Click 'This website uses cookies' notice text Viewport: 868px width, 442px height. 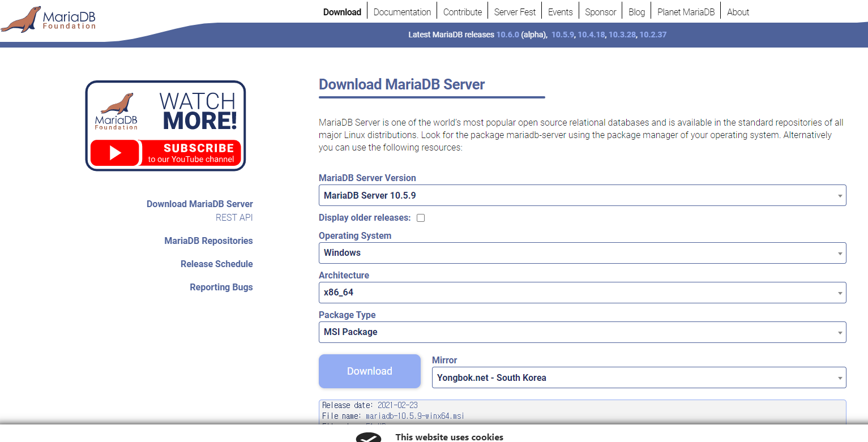point(449,437)
